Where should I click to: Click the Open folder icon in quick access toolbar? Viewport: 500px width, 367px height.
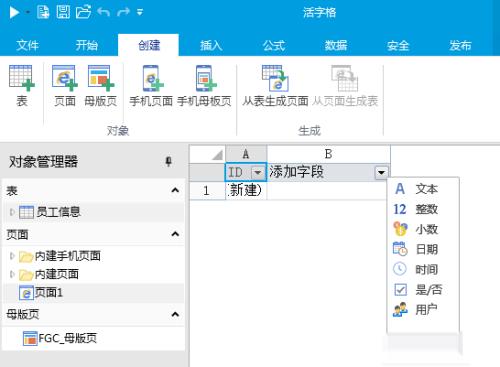click(x=83, y=12)
